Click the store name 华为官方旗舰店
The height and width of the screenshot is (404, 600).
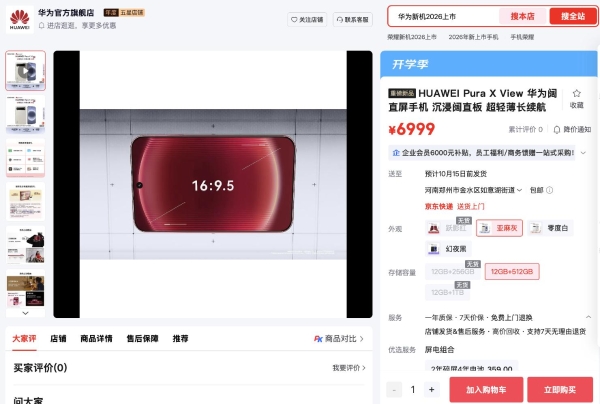point(66,13)
